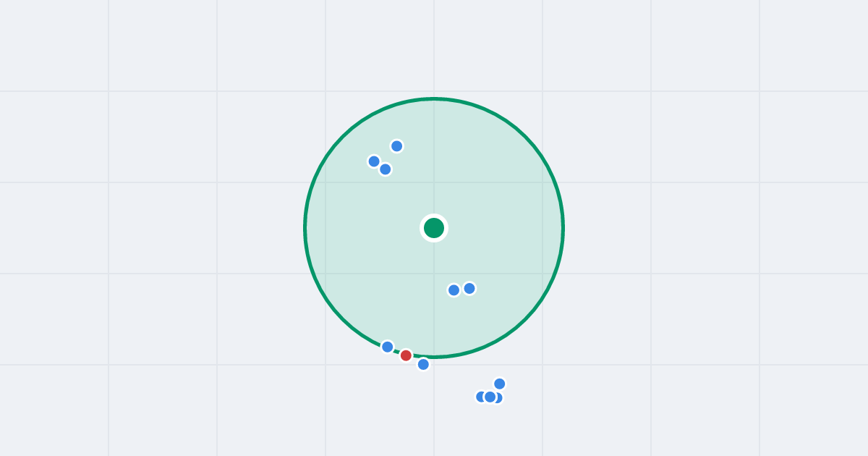Select the blue marker just right of the red marker
This screenshot has width=868, height=456.
point(423,364)
